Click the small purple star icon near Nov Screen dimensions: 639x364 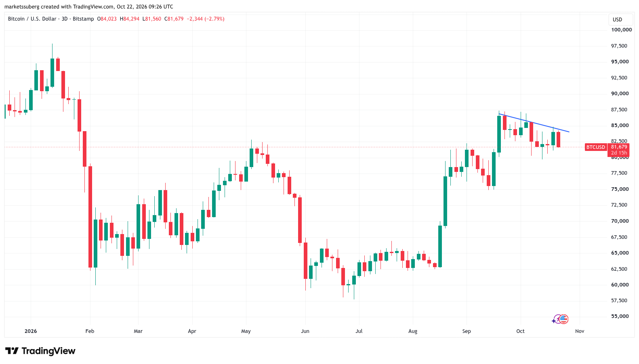coord(554,321)
